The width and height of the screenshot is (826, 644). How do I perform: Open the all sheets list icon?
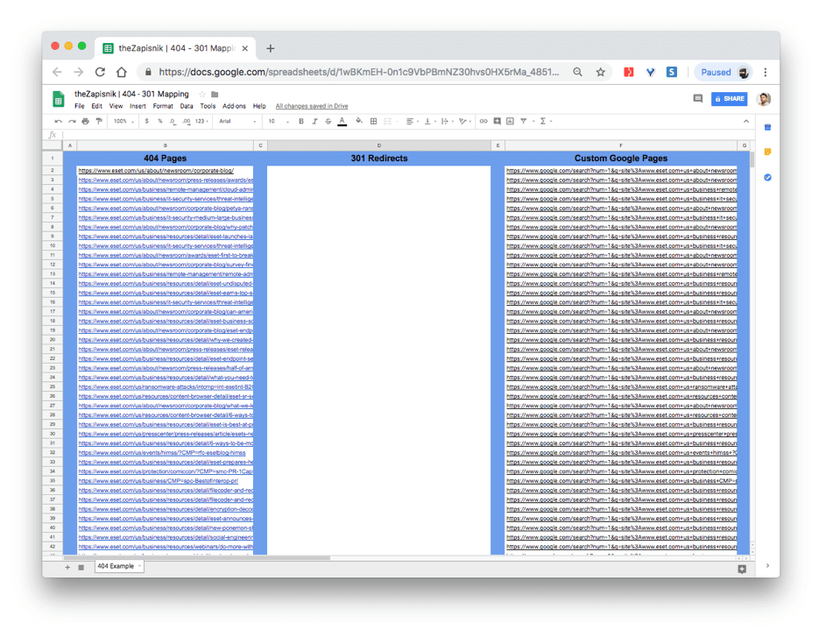pos(81,567)
